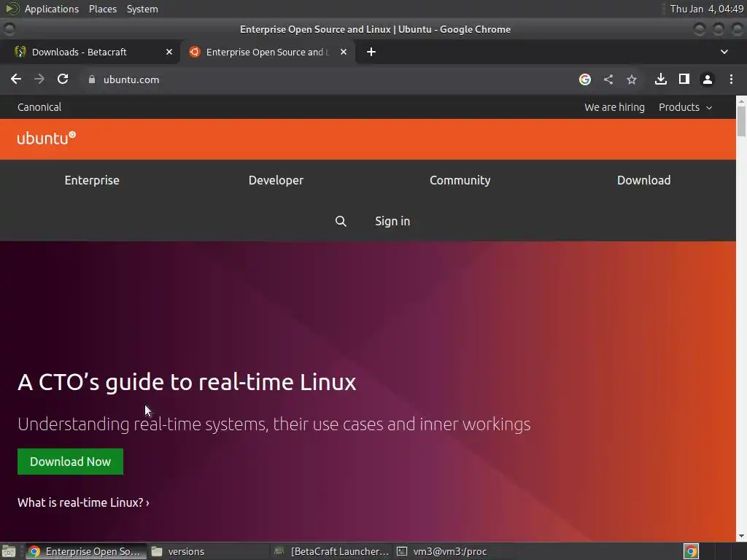
Task: Select the Enterprise Open Source tab
Action: [x=267, y=52]
